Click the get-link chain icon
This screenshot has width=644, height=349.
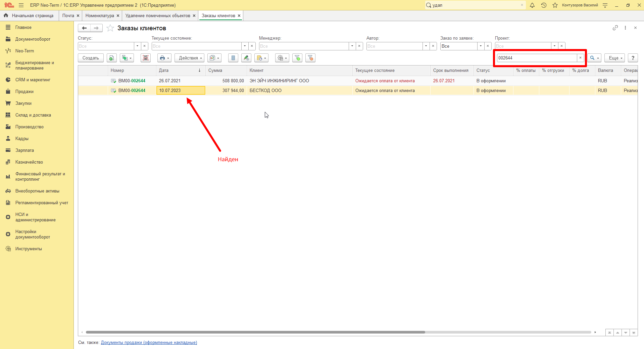click(615, 28)
